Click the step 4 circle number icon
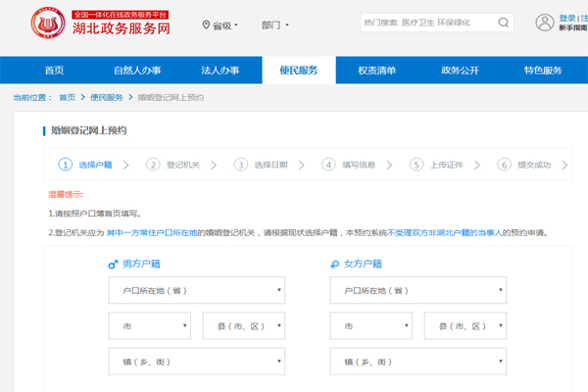588x392 pixels. click(328, 165)
